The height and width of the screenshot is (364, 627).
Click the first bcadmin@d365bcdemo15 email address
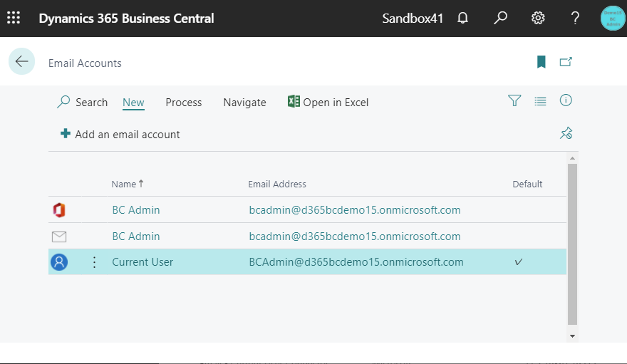[355, 210]
